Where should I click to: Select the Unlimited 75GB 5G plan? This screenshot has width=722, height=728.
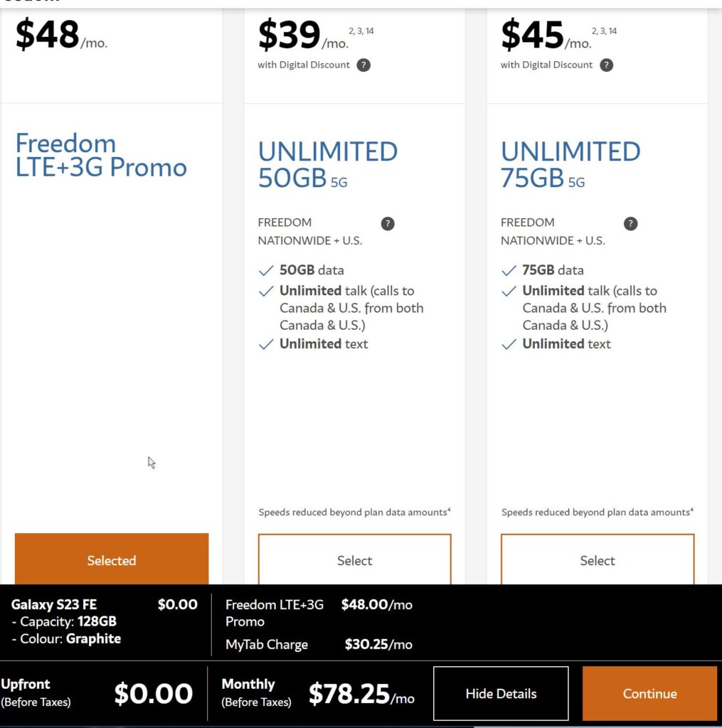[x=598, y=560]
